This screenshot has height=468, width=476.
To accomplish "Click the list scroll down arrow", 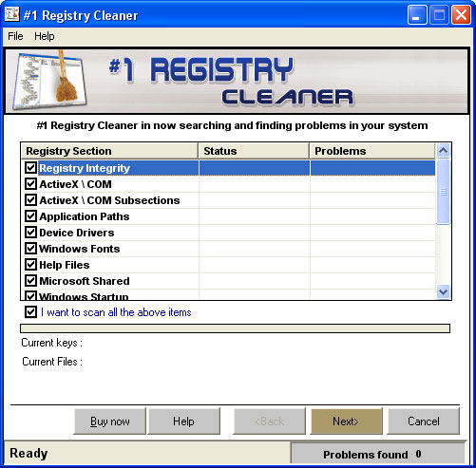I will tap(443, 291).
